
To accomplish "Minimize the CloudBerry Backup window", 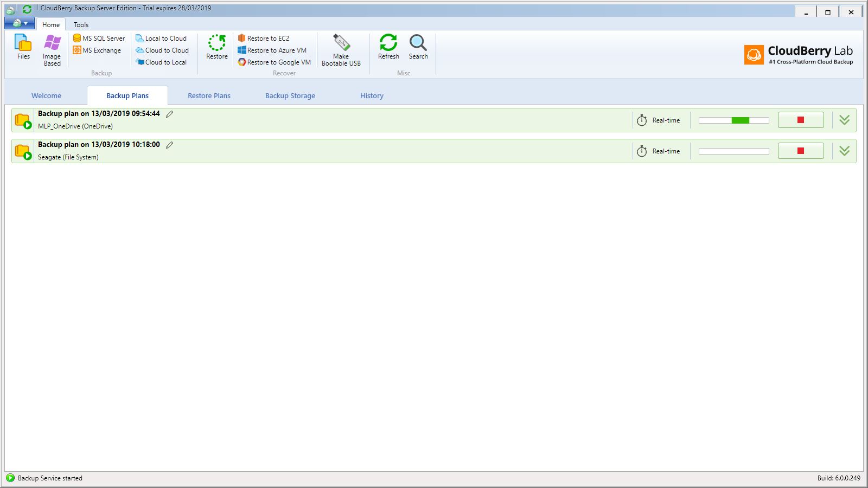I will 806,12.
